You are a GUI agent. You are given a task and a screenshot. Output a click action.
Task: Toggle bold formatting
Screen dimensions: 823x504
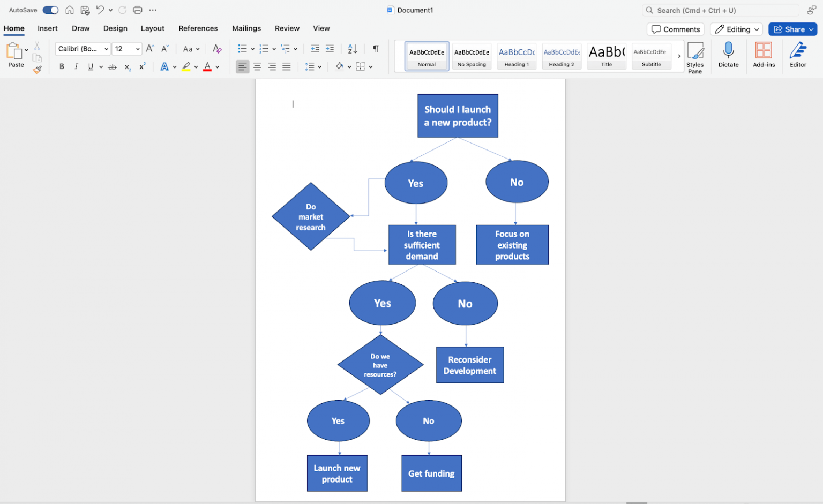[62, 66]
